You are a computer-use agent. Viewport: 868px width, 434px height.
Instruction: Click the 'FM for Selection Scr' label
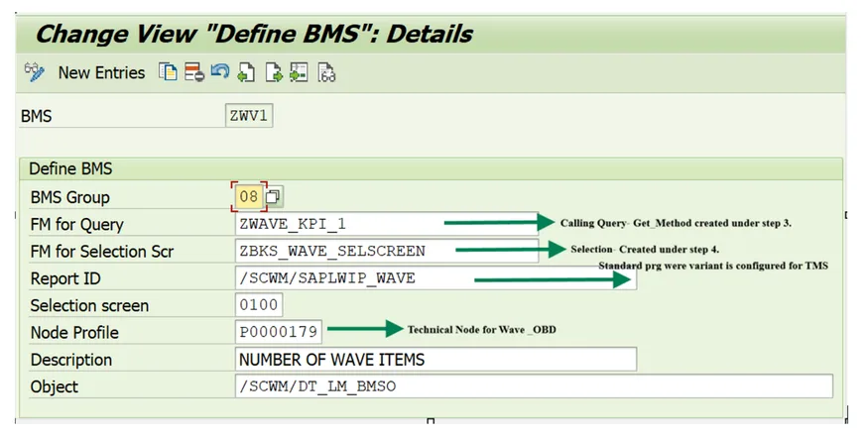tap(102, 252)
